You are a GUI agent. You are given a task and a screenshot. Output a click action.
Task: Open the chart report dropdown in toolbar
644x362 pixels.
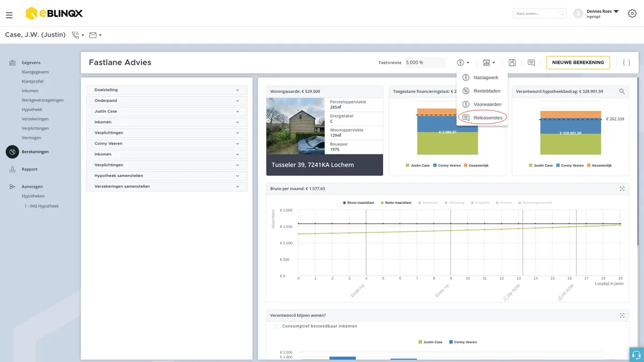(x=489, y=63)
